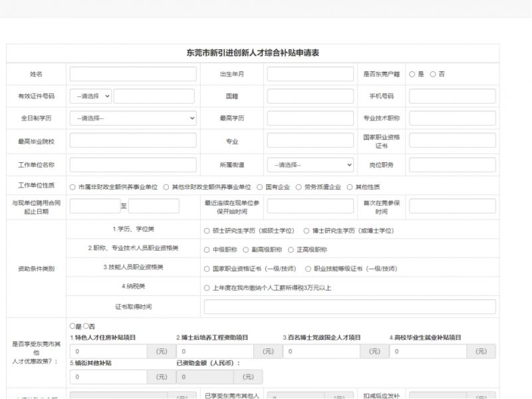Select 是 for 是否东莞户籍
Screen dimensions: 532x399
[x=414, y=74]
